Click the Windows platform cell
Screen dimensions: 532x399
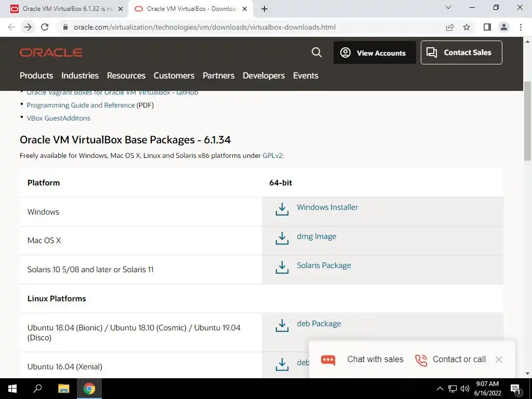(x=140, y=212)
